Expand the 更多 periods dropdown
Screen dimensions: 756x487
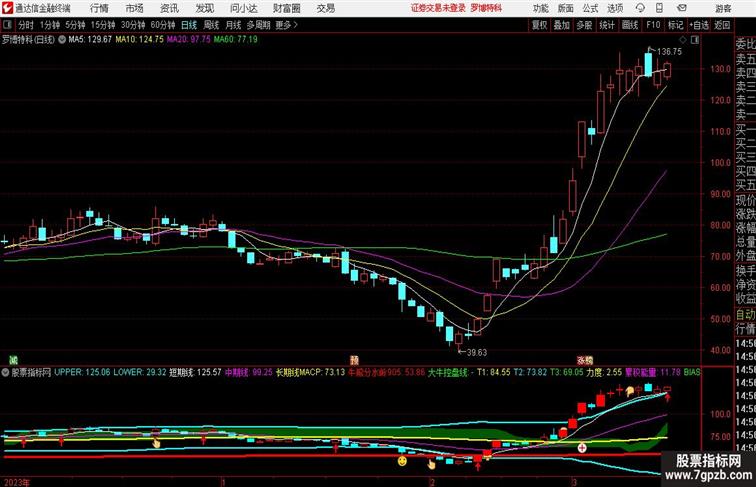[x=286, y=25]
